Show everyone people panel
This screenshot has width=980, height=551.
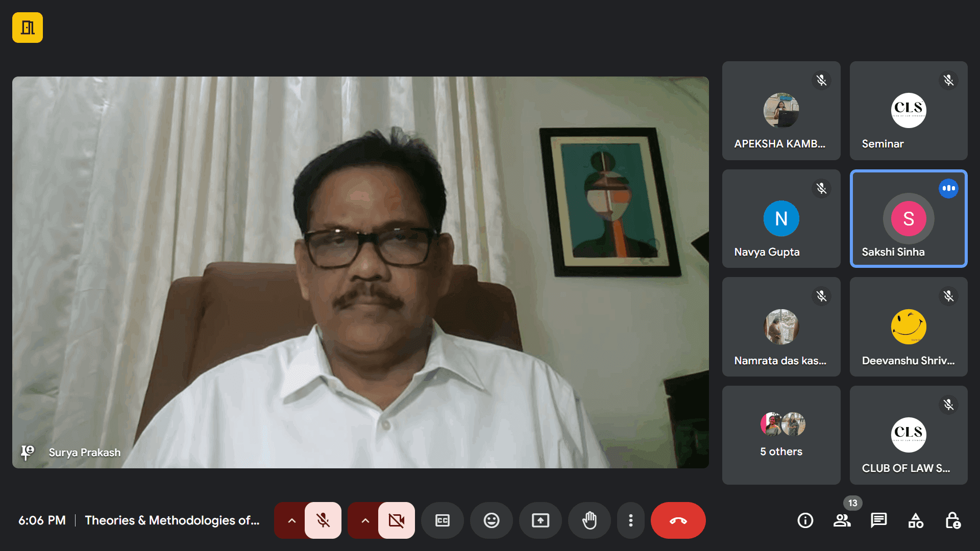[842, 520]
